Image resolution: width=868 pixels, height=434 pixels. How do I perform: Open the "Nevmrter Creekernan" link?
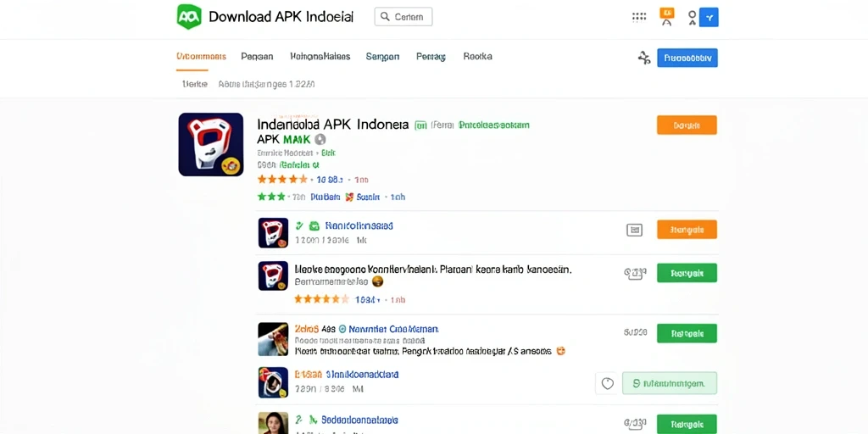(x=393, y=329)
